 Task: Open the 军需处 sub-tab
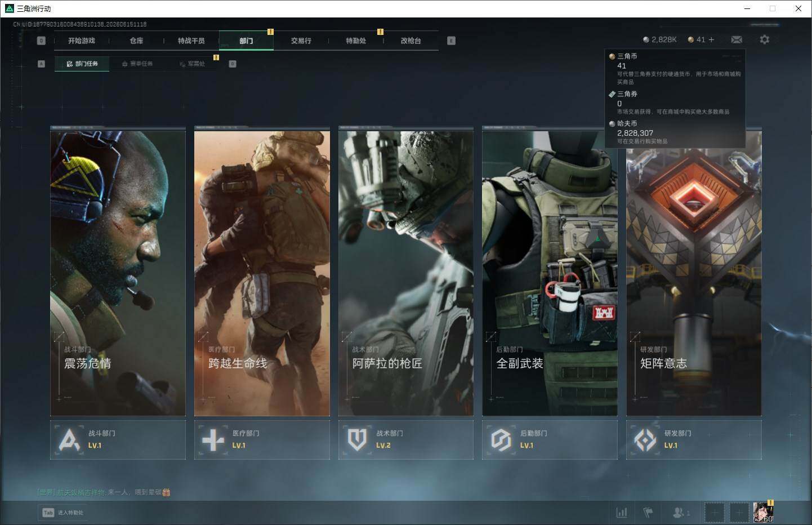click(x=192, y=64)
